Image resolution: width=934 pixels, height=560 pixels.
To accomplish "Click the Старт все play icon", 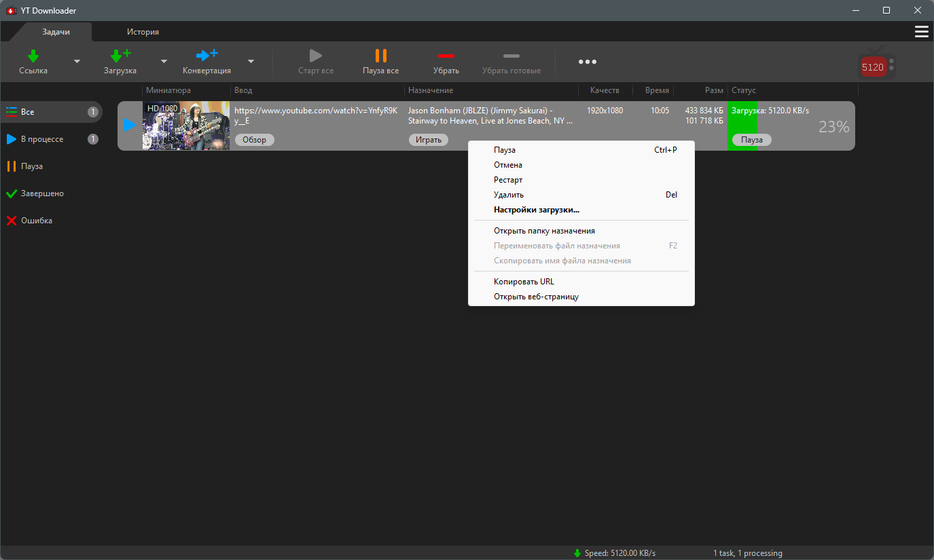I will click(316, 56).
